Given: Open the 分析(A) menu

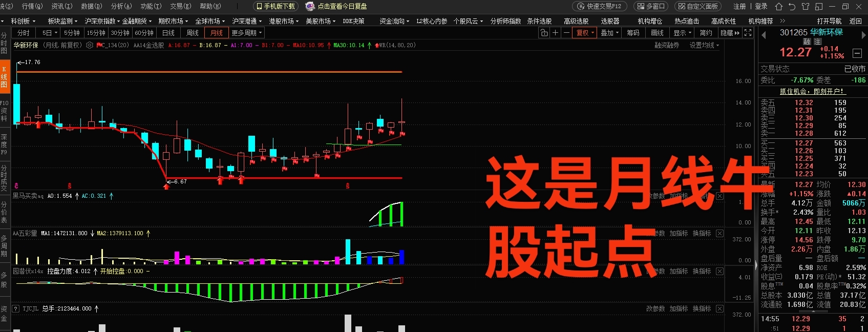Looking at the screenshot, I should pos(121,6).
